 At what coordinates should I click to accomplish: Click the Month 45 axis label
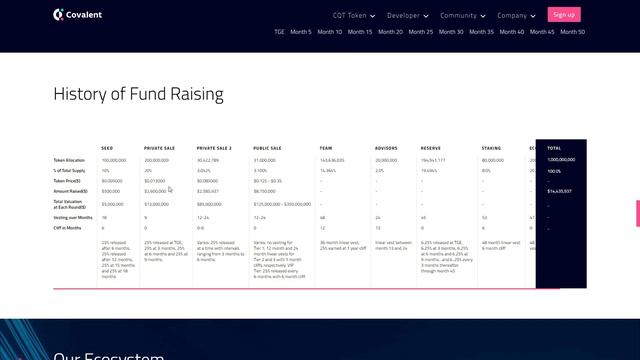(x=542, y=32)
